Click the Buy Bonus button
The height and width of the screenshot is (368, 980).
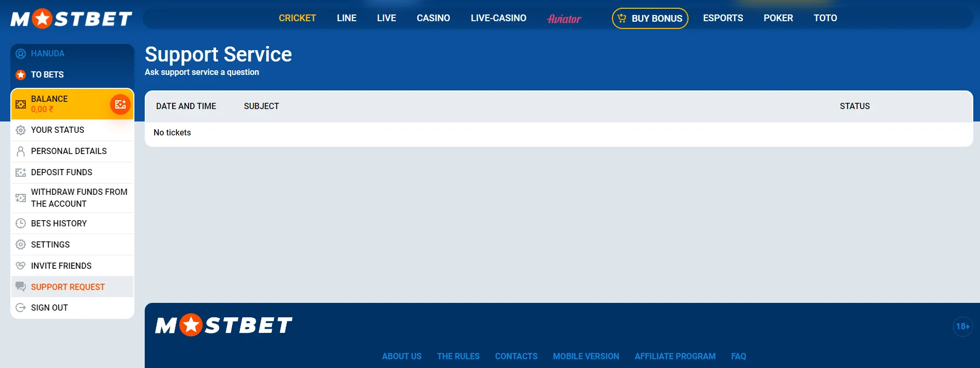click(x=650, y=19)
